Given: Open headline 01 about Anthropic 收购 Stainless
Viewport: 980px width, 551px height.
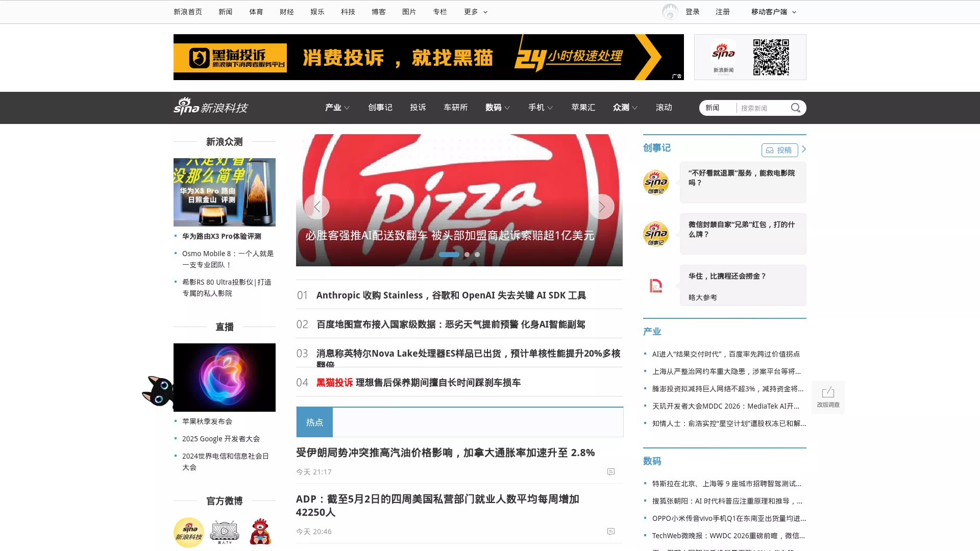Looking at the screenshot, I should [451, 295].
